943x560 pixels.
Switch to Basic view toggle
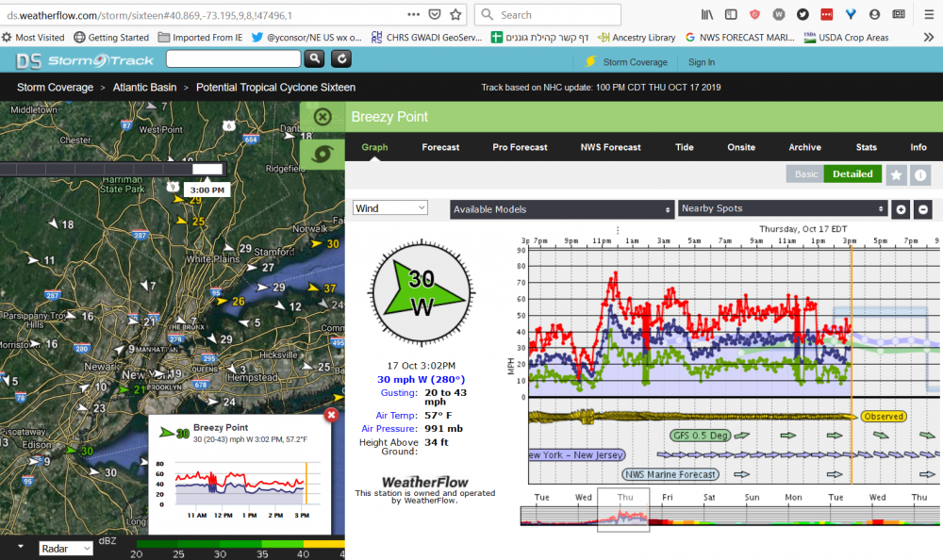[805, 174]
